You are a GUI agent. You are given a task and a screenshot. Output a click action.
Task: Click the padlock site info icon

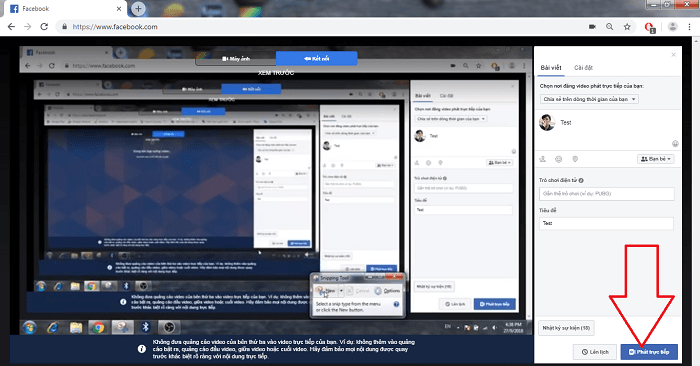[x=65, y=27]
